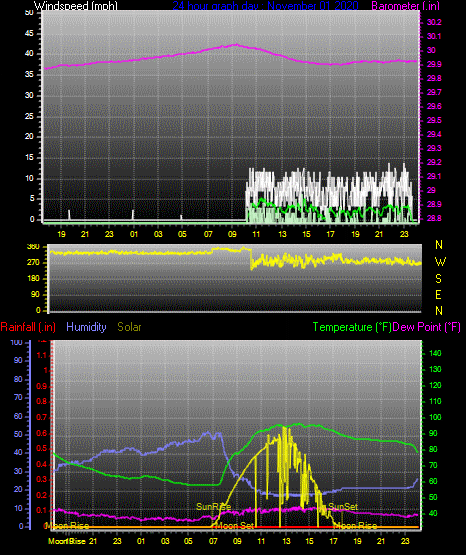Click the Windspeed (mph) axis title
The width and height of the screenshot is (466, 555).
coord(76,6)
